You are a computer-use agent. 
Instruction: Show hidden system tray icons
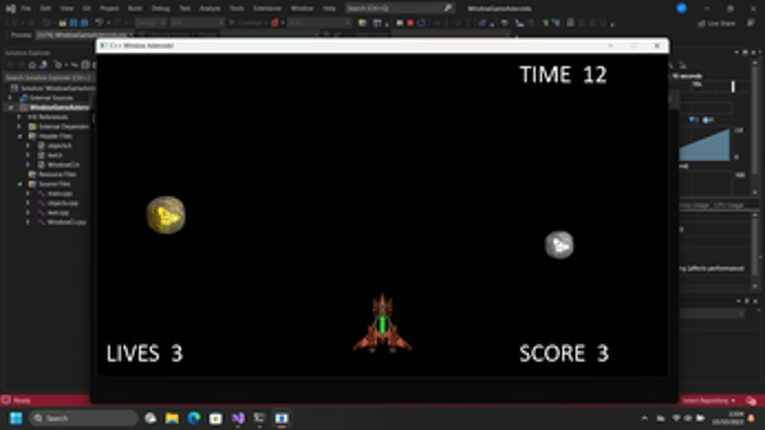click(x=644, y=418)
